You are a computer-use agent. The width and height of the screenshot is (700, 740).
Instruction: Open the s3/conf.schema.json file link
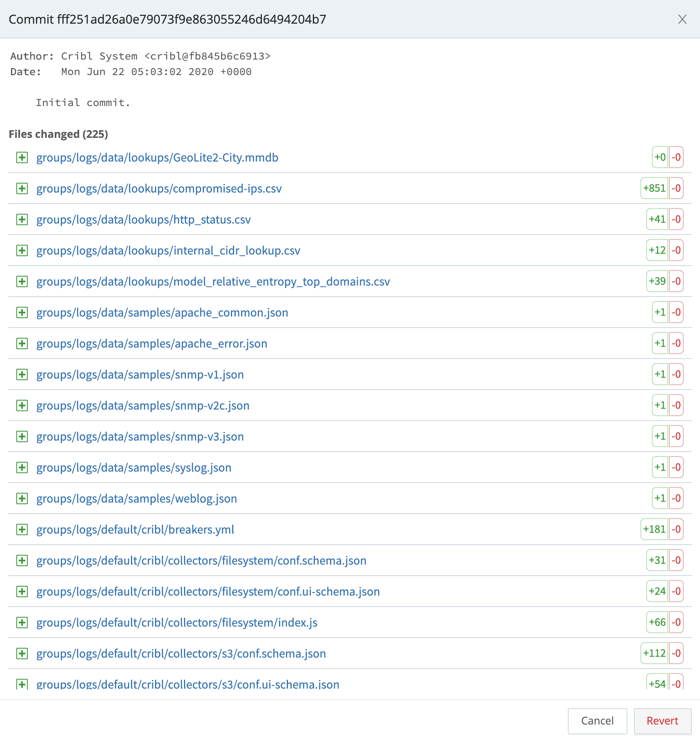coord(181,654)
